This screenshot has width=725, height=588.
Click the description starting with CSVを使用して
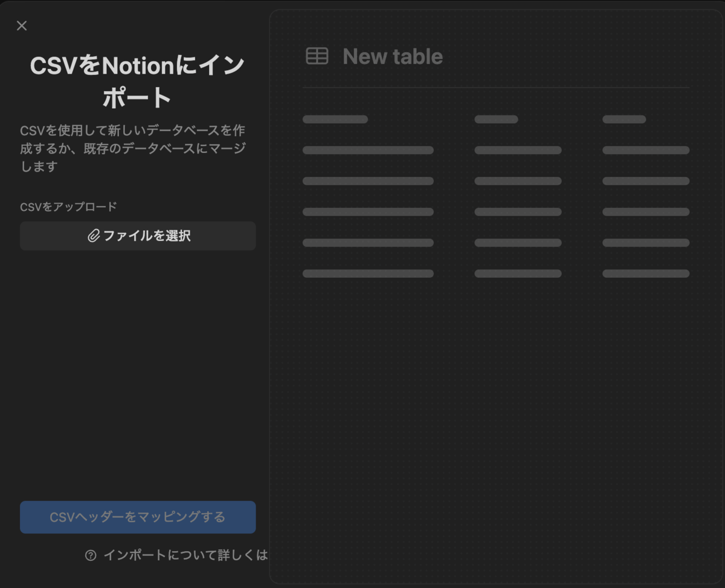coord(133,148)
